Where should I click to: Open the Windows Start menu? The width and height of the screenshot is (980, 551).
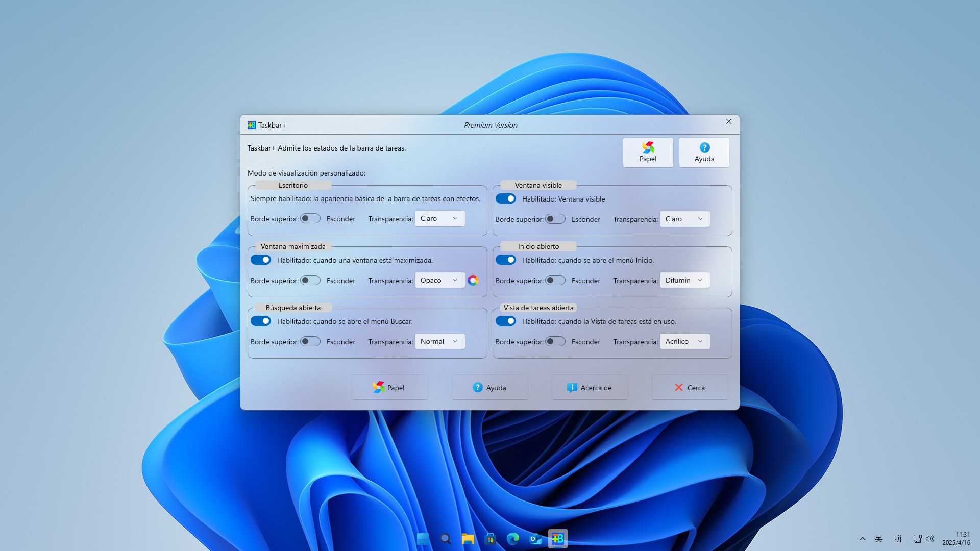click(423, 539)
